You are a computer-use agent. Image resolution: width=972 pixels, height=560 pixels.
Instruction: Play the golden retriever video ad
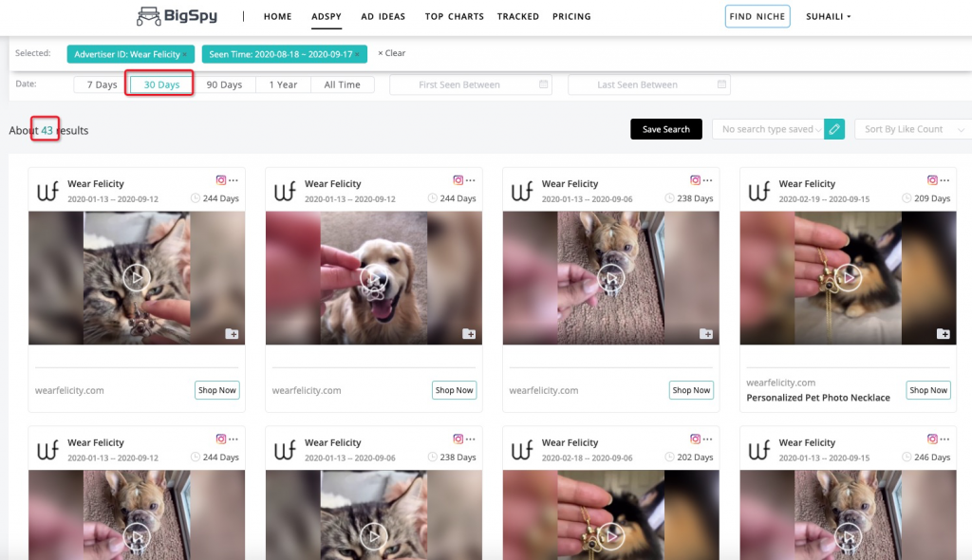[x=374, y=278]
